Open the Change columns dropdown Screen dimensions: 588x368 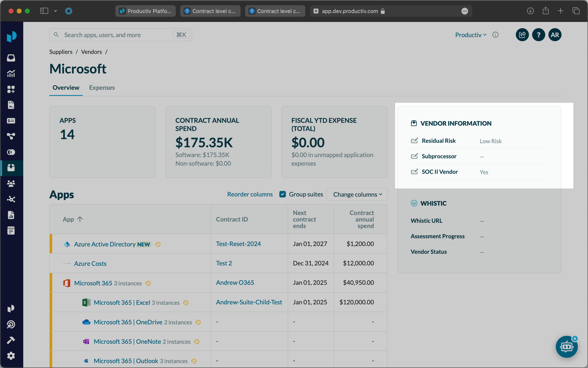357,194
